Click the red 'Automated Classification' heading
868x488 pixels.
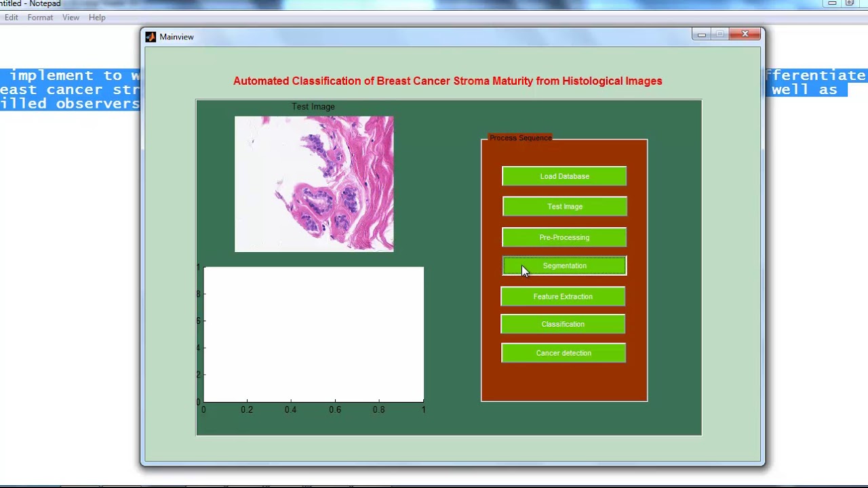pos(448,81)
